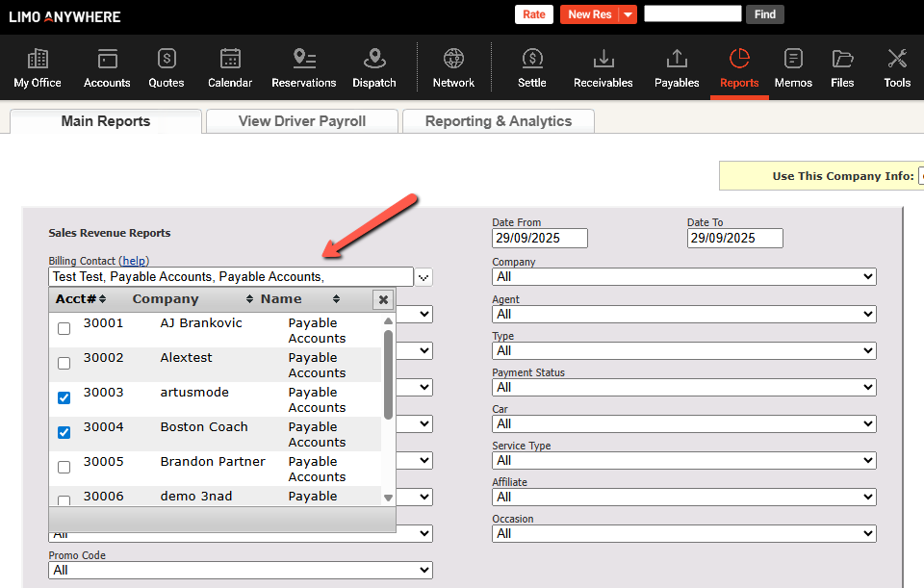Viewport: 924px width, 588px height.
Task: Uncheck the artusmode account 30003 checkbox
Action: click(x=64, y=398)
